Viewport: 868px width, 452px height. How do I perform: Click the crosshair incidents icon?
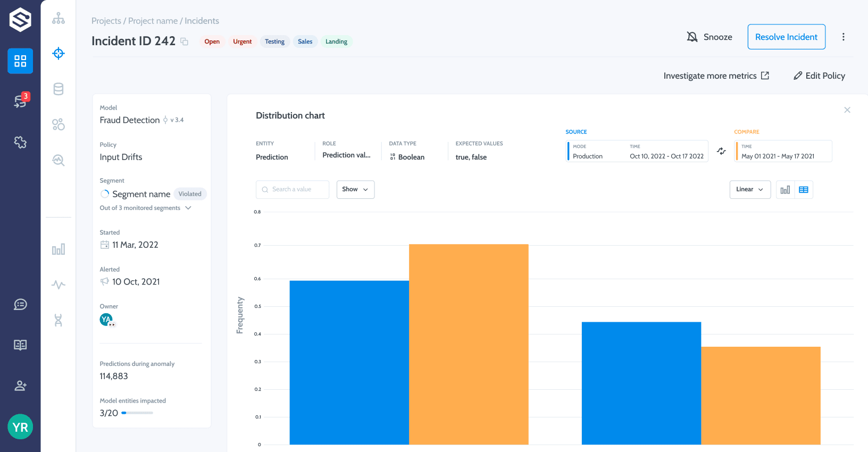pyautogui.click(x=59, y=53)
